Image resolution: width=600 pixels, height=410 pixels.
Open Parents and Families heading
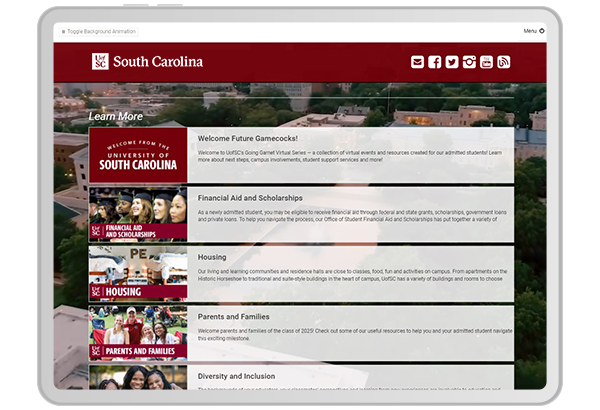pos(233,317)
